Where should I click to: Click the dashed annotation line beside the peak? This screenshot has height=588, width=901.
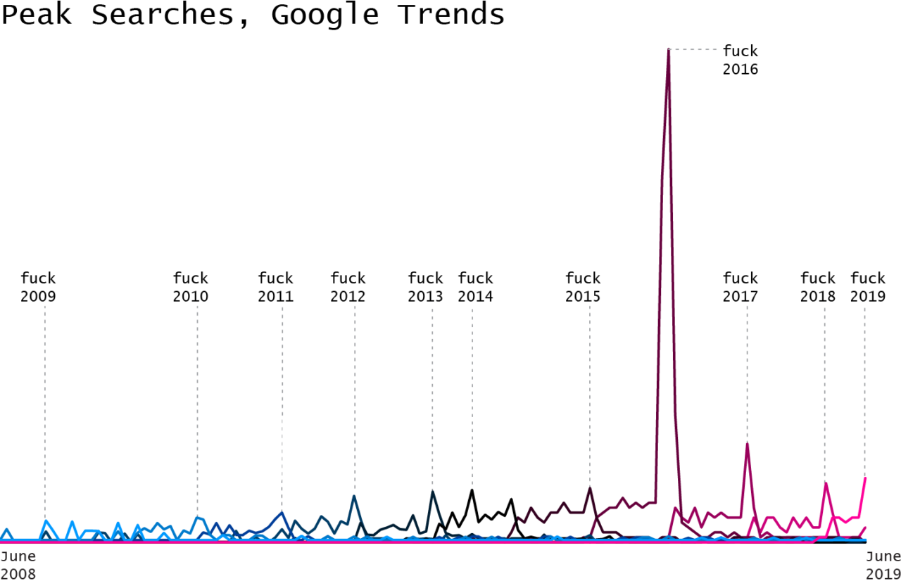(x=697, y=50)
